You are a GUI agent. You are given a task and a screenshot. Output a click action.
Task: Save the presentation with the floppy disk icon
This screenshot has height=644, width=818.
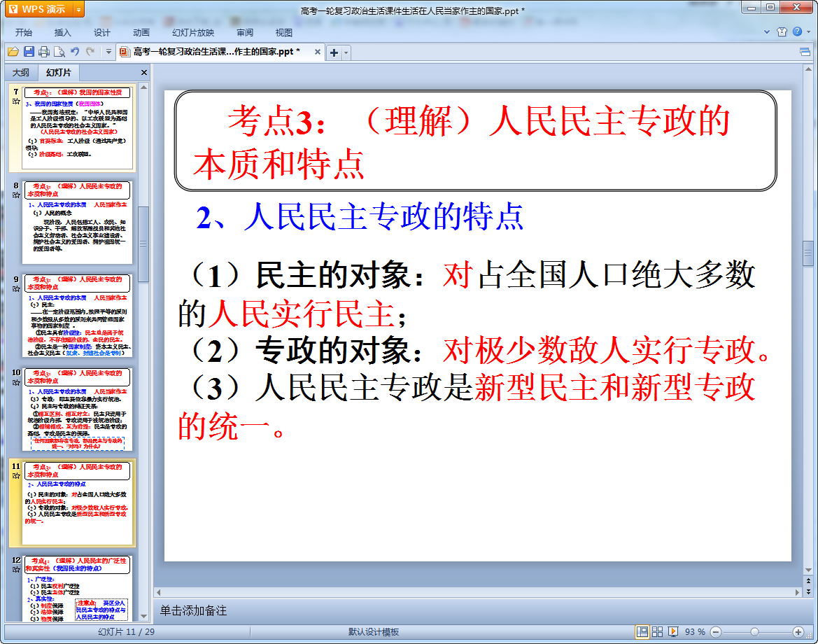pyautogui.click(x=29, y=52)
